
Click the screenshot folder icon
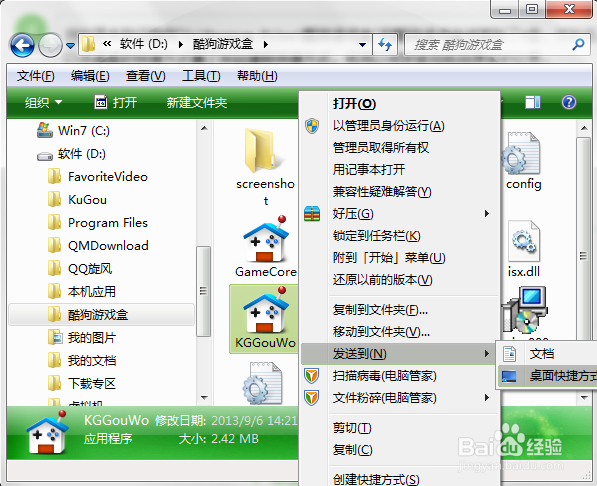[265, 152]
